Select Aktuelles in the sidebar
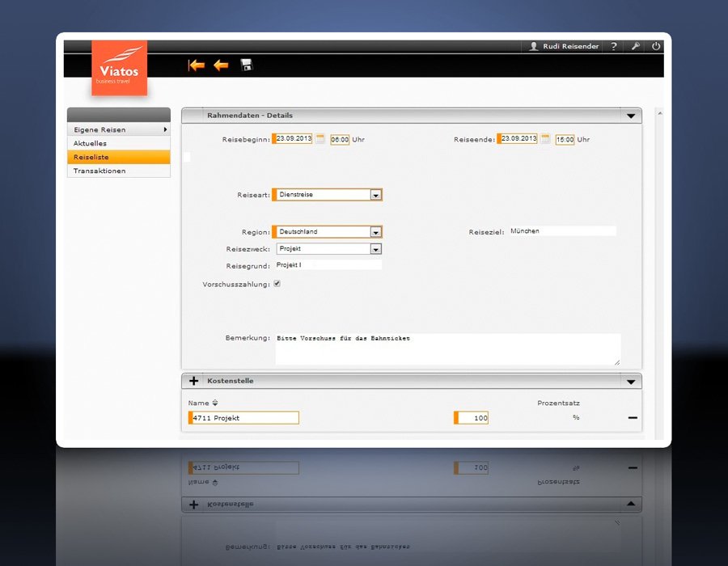This screenshot has width=728, height=566. pyautogui.click(x=119, y=143)
